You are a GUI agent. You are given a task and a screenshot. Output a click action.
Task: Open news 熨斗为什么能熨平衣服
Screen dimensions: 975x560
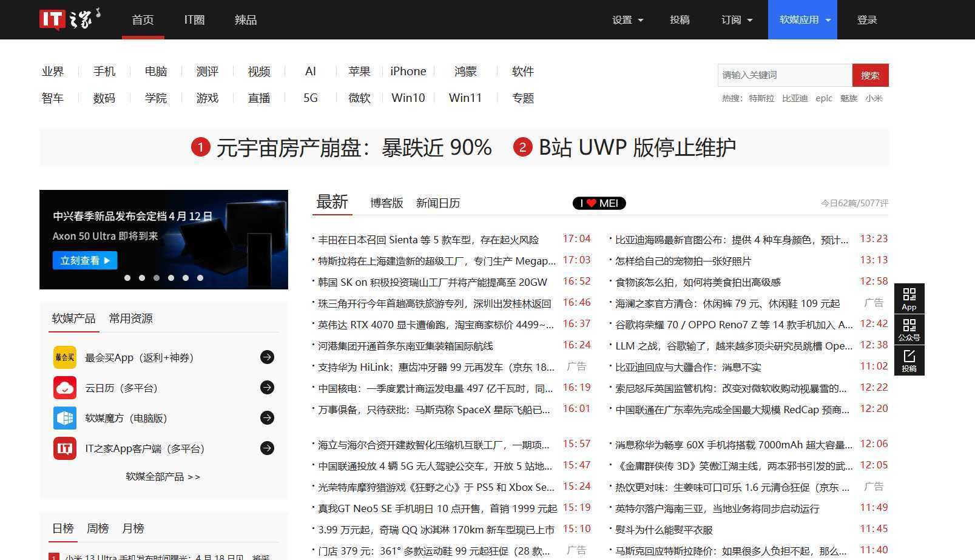coord(664,530)
